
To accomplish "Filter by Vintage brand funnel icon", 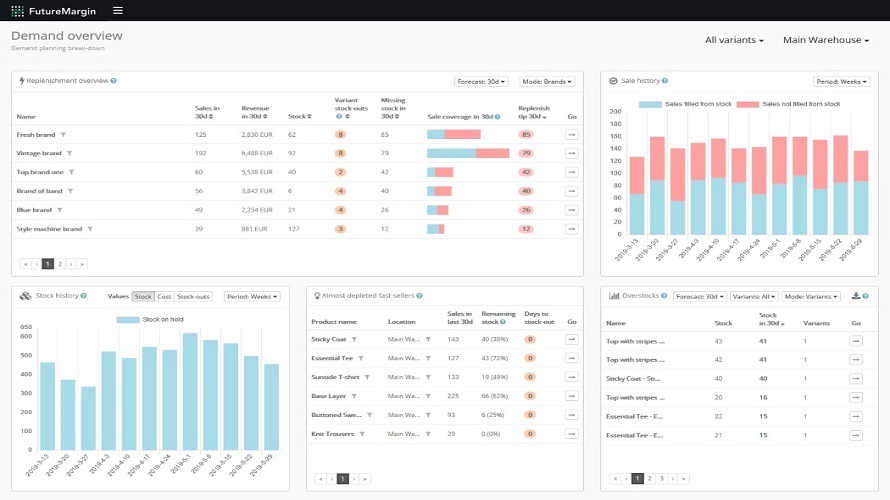I will [69, 153].
